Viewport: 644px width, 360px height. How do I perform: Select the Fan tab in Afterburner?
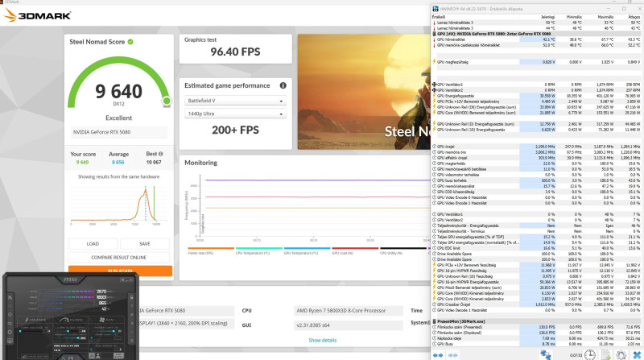[106, 320]
